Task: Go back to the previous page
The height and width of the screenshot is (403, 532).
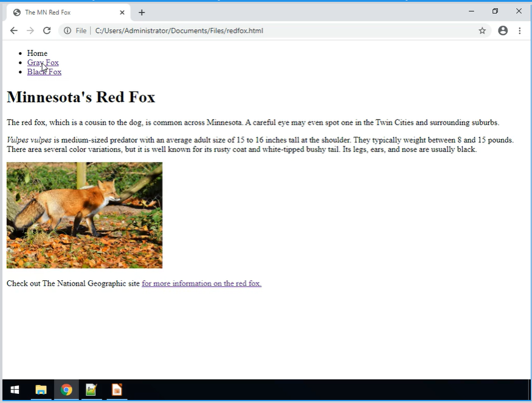Action: [13, 31]
